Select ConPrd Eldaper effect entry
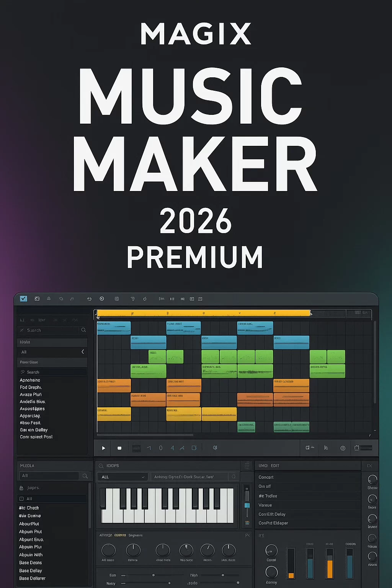The width and height of the screenshot is (392, 588). pyautogui.click(x=308, y=523)
